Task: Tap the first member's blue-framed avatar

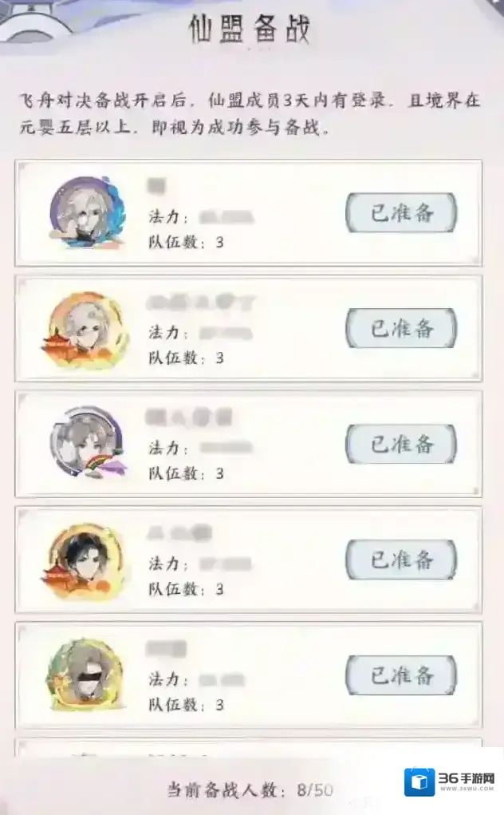Action: click(87, 212)
